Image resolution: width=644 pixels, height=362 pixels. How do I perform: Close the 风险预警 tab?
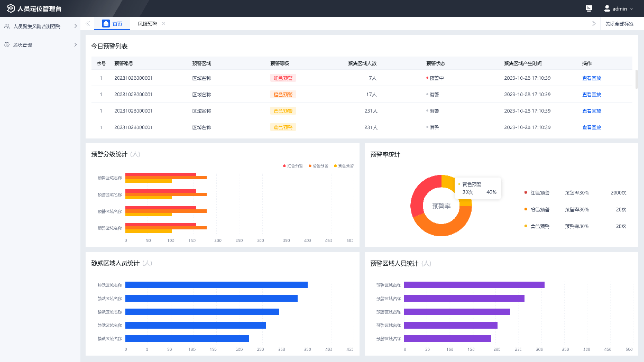tap(164, 24)
